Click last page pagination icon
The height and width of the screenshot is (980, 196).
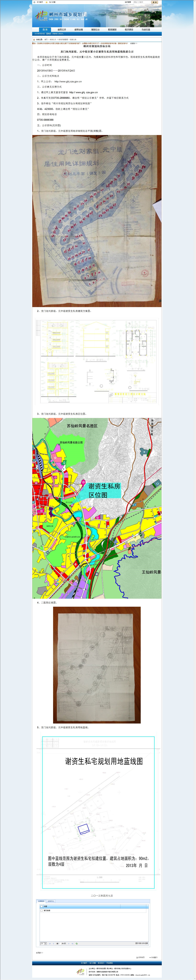point(72,943)
